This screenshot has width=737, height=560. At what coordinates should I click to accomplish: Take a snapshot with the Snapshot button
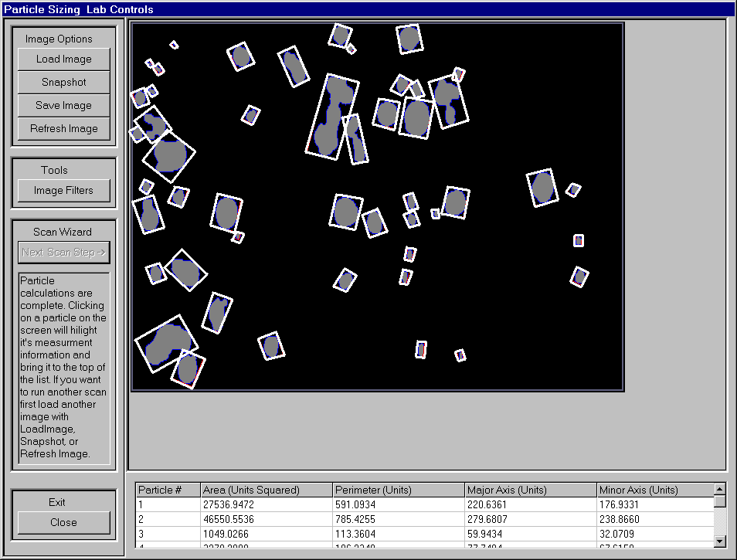tap(64, 83)
